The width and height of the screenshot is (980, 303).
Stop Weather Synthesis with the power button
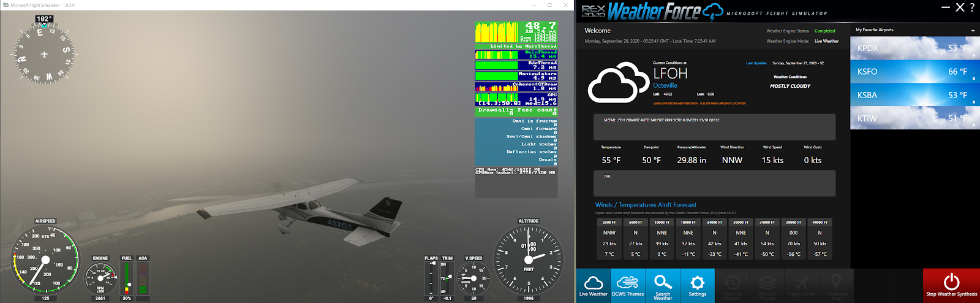tap(951, 286)
